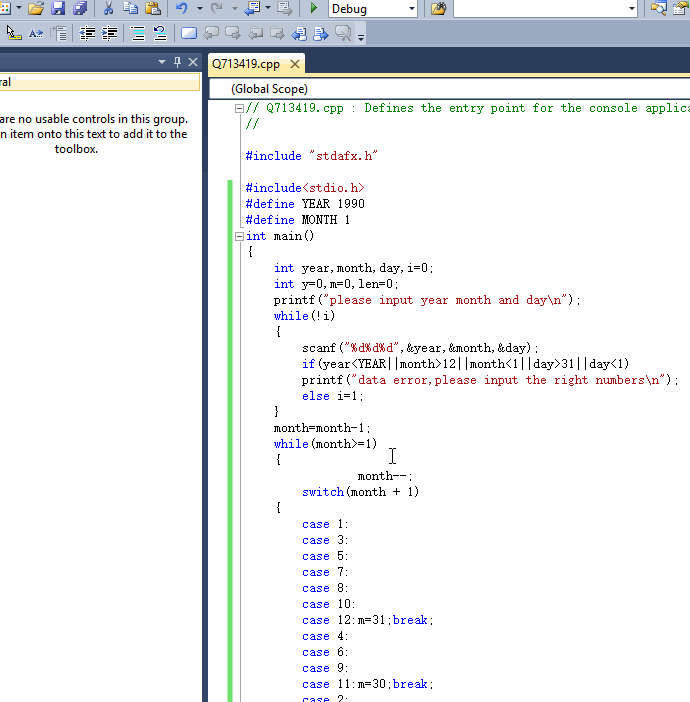
Task: Select the toolbox group header ending 'ral'
Action: pos(99,82)
